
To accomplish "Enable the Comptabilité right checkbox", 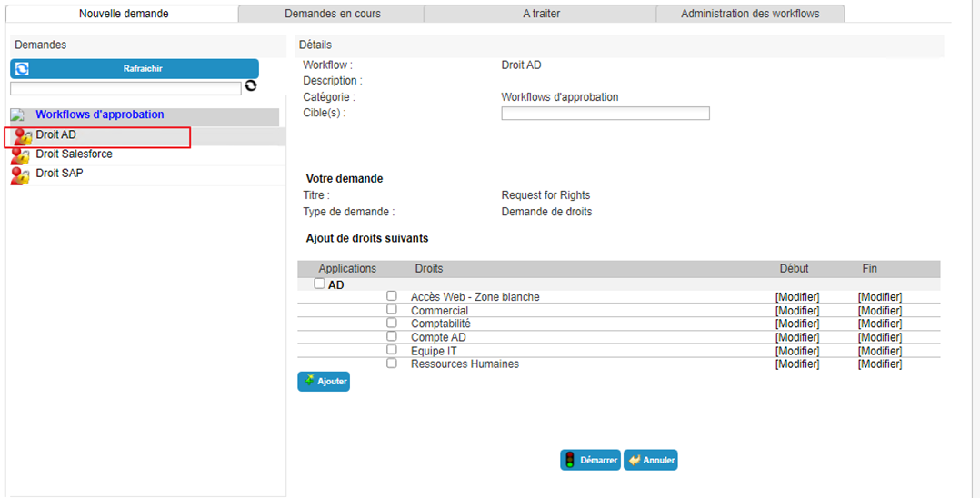I will tap(391, 323).
